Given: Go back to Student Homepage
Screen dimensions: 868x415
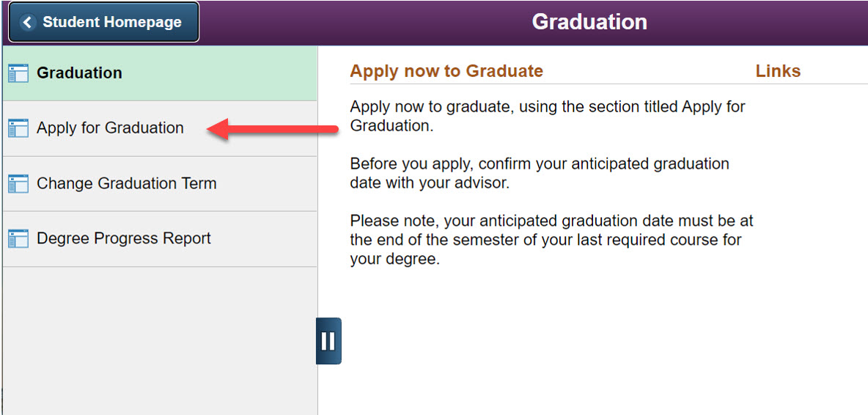Looking at the screenshot, I should (x=104, y=23).
